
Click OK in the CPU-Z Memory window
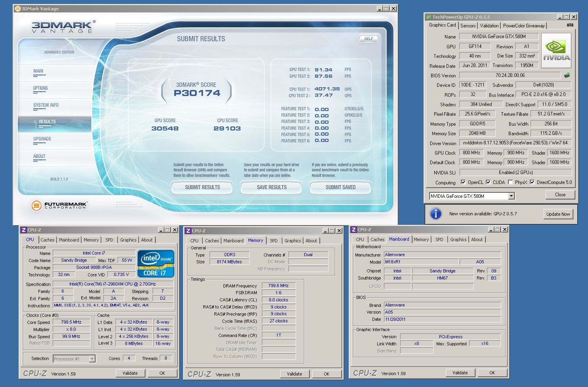pos(326,374)
